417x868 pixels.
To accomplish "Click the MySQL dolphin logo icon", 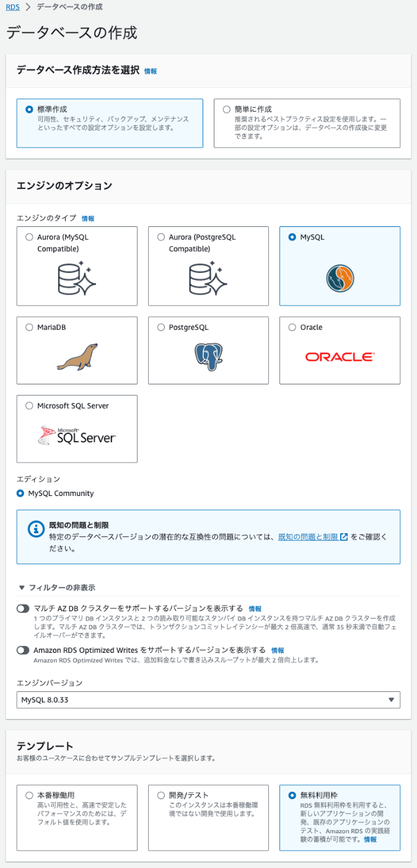I will point(340,278).
